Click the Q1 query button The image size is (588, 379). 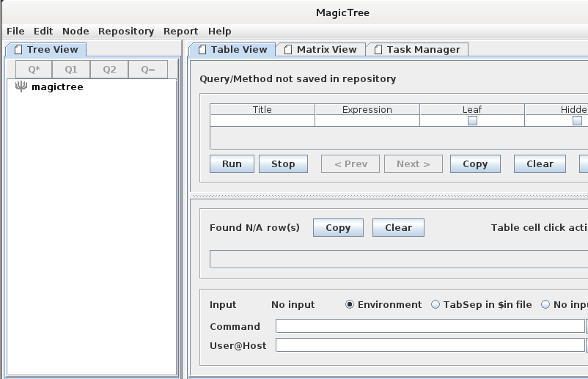click(71, 70)
